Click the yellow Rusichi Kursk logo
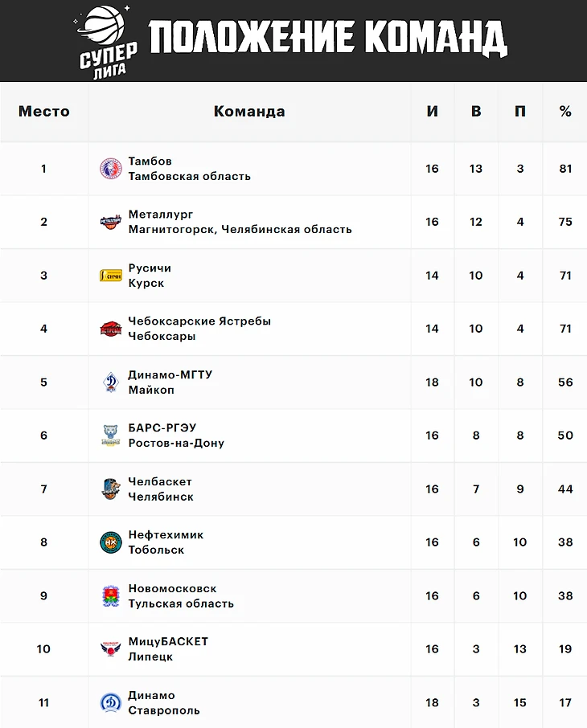 point(110,276)
